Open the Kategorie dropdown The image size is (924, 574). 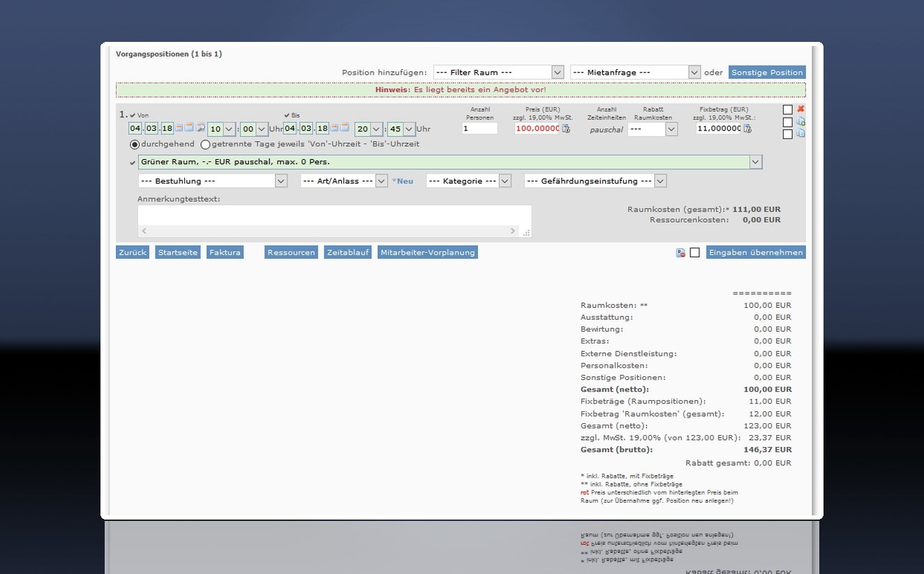pyautogui.click(x=469, y=181)
